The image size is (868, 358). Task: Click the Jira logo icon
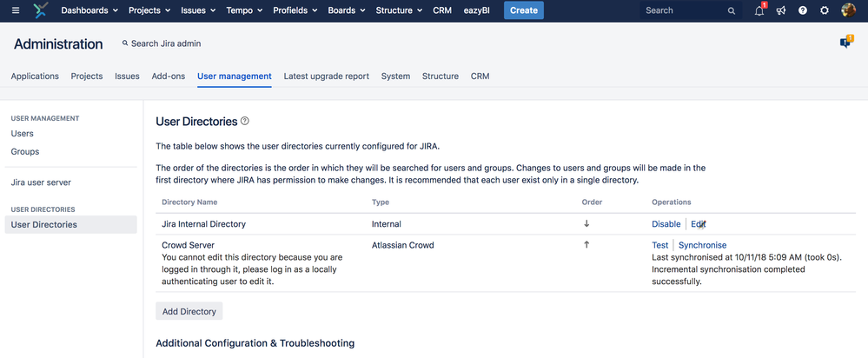pyautogui.click(x=42, y=10)
